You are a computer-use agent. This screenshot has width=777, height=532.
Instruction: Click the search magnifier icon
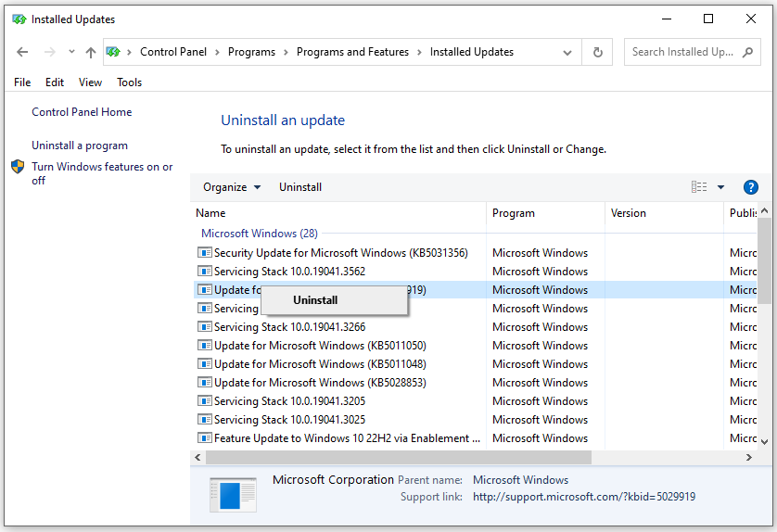coord(747,52)
